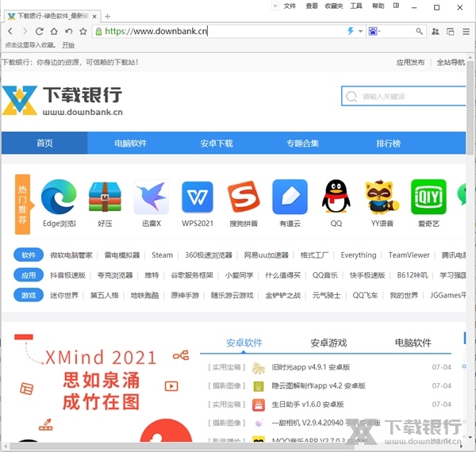Click 开始 to import bookmarks

68,45
